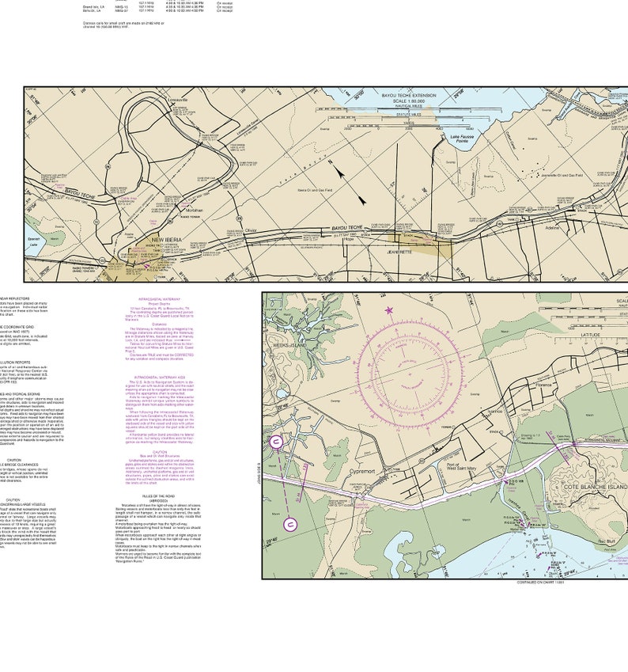Select the Morbihan place label
This screenshot has height=672, width=628.
[x=195, y=211]
